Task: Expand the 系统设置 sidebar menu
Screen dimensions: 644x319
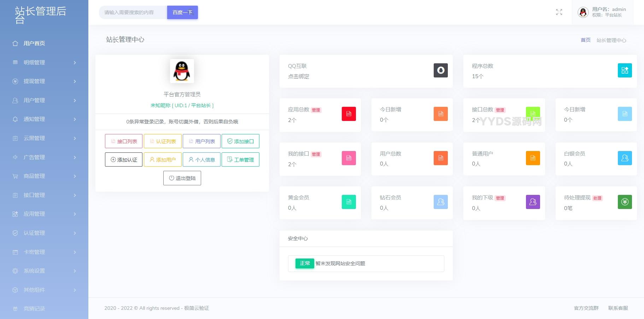Action: click(44, 271)
